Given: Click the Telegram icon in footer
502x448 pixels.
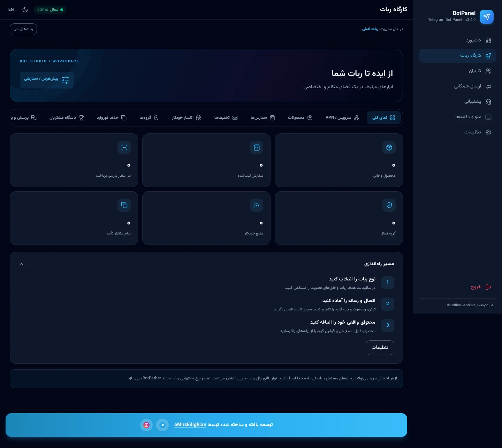Looking at the screenshot, I should click(162, 425).
